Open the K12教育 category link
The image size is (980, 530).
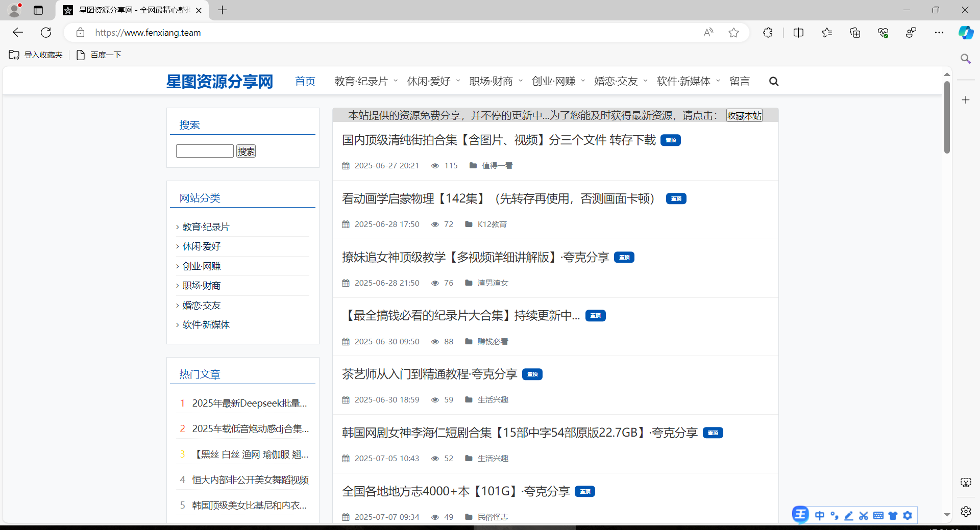[492, 224]
